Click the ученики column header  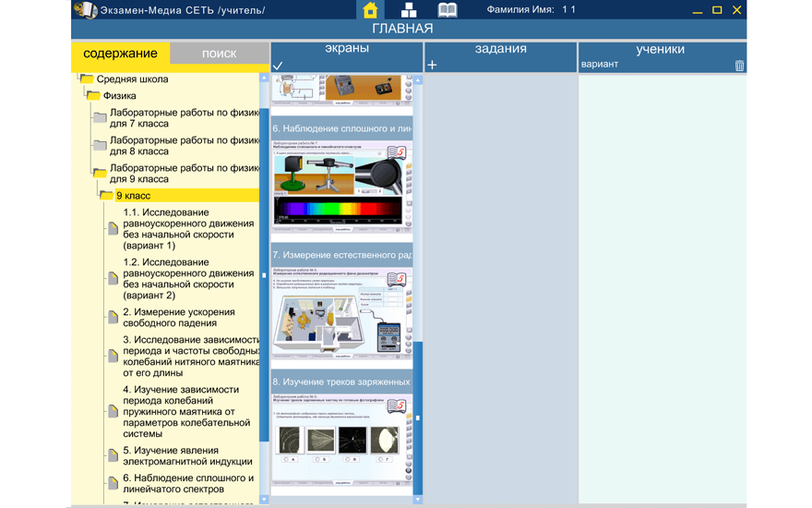pos(661,49)
